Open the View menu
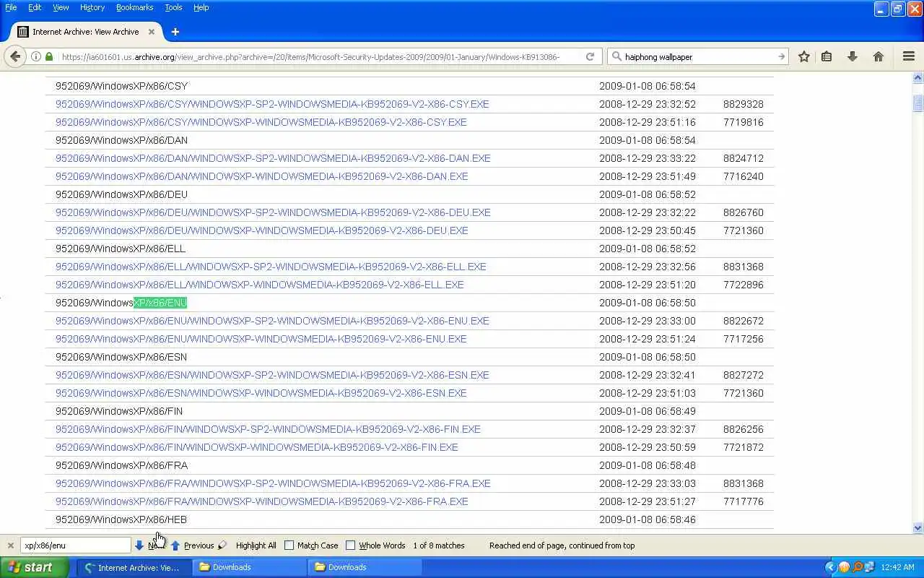 point(61,7)
